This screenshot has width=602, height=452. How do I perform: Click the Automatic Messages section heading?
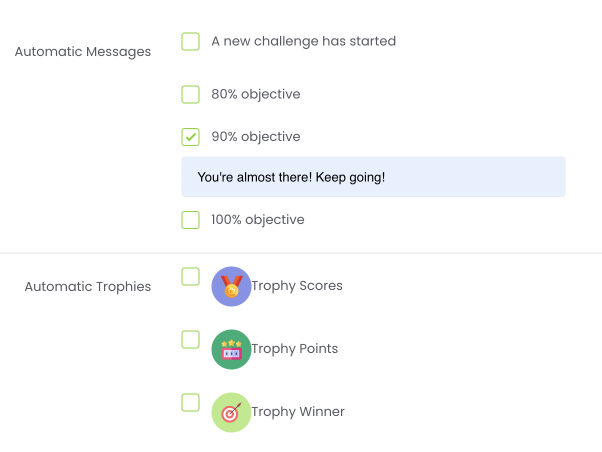pos(83,52)
